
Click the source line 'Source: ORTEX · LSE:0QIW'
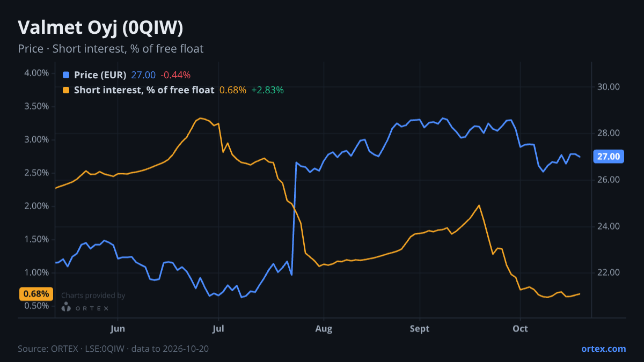click(x=72, y=349)
